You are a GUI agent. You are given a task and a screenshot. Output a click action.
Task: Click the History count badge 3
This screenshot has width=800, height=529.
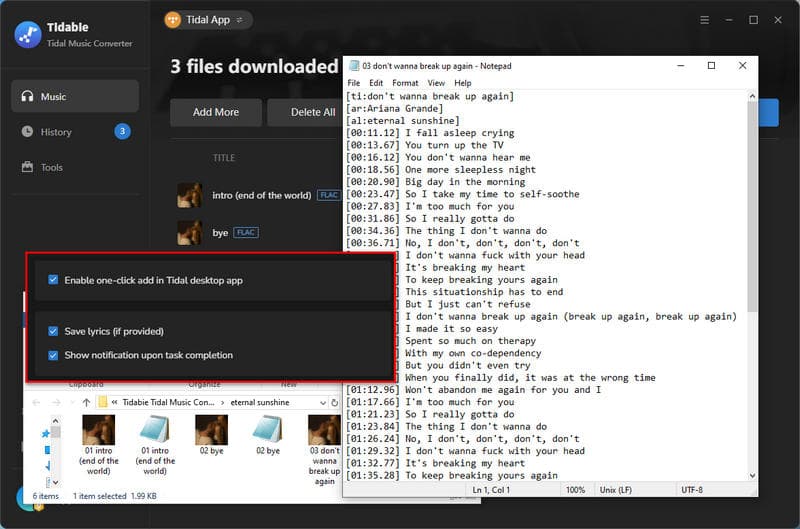click(122, 132)
